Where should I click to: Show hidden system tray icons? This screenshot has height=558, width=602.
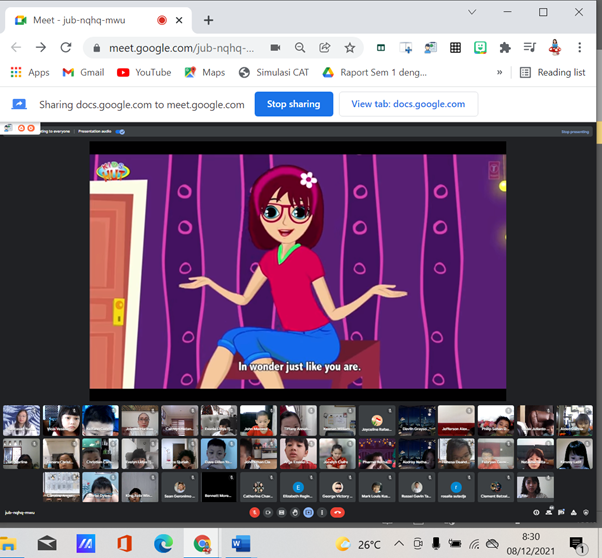[x=399, y=544]
